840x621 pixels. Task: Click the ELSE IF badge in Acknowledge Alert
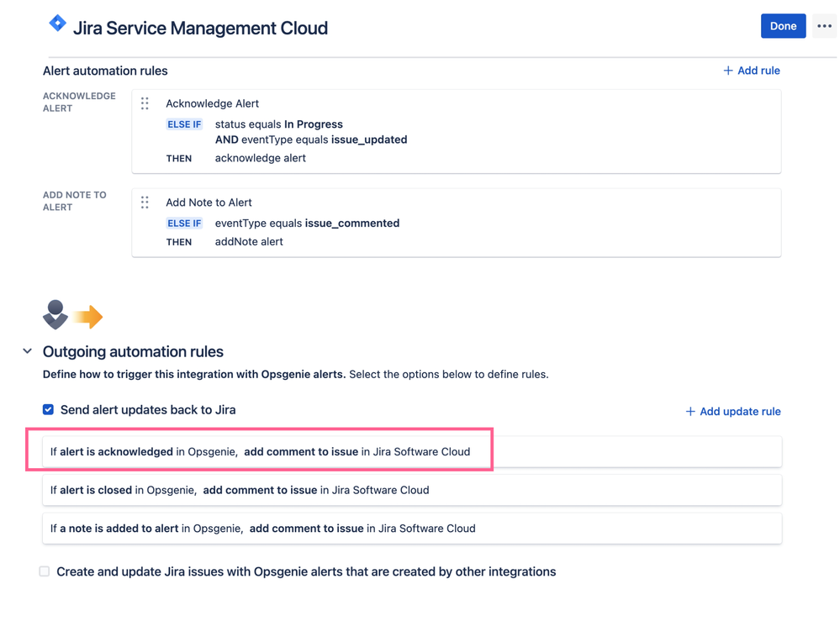pyautogui.click(x=184, y=124)
